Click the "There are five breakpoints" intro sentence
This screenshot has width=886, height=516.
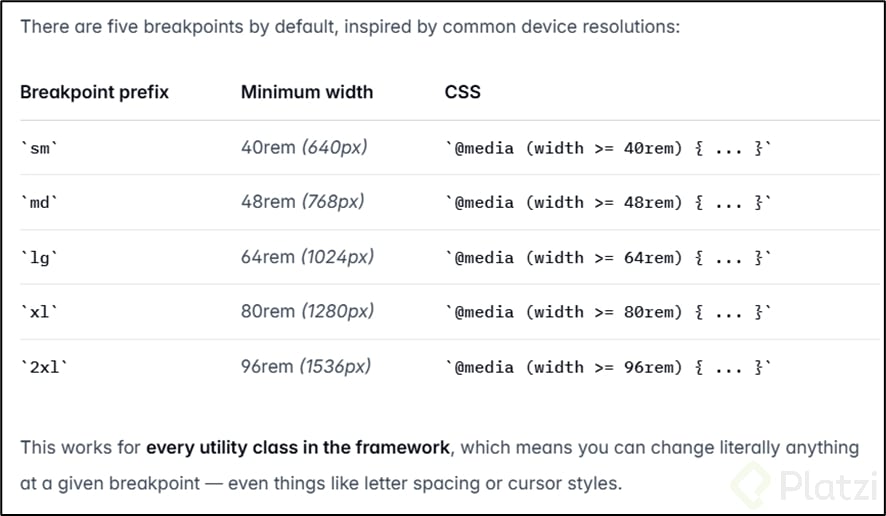pos(349,26)
